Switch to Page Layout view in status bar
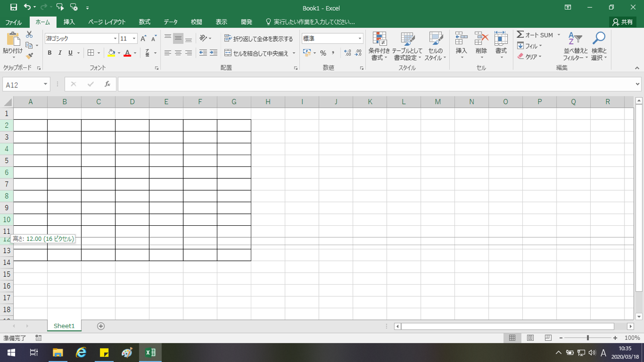This screenshot has height=362, width=644. coord(530,338)
